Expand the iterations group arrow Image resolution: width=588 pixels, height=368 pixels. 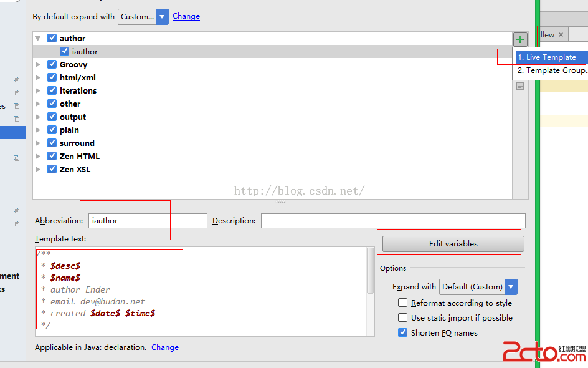tap(38, 91)
